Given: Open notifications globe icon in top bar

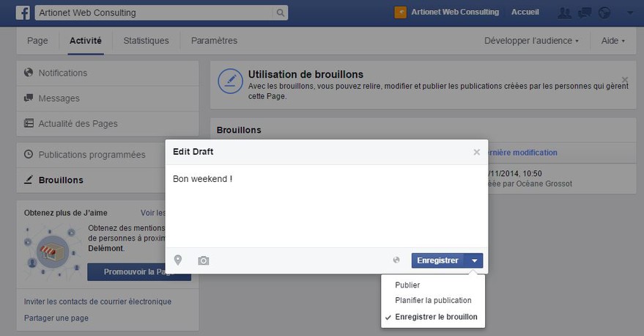Looking at the screenshot, I should click(x=604, y=12).
